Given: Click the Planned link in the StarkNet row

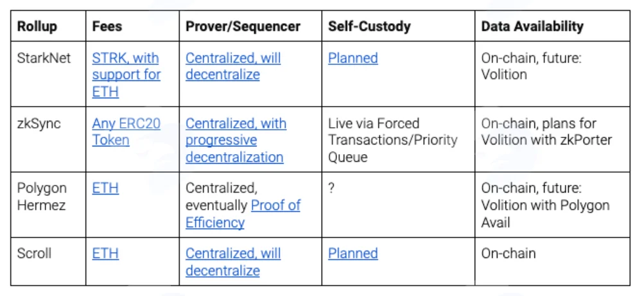Looking at the screenshot, I should coord(352,58).
